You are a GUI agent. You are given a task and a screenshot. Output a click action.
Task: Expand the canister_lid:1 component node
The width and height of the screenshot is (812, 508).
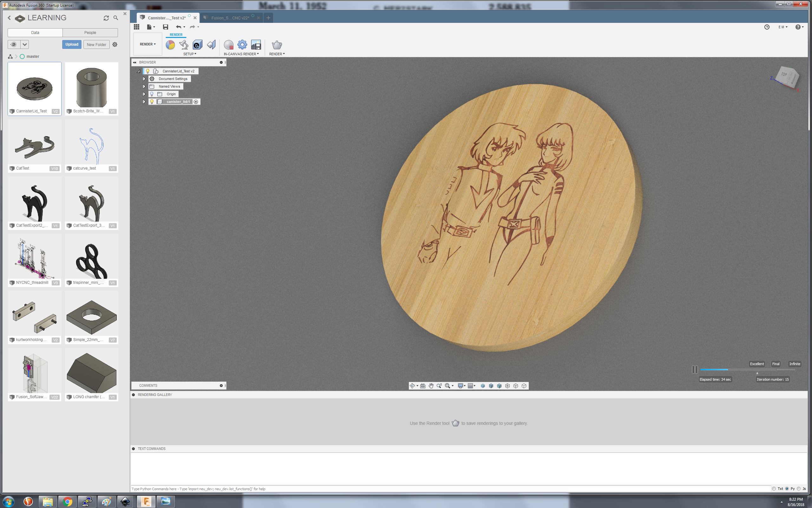point(144,102)
